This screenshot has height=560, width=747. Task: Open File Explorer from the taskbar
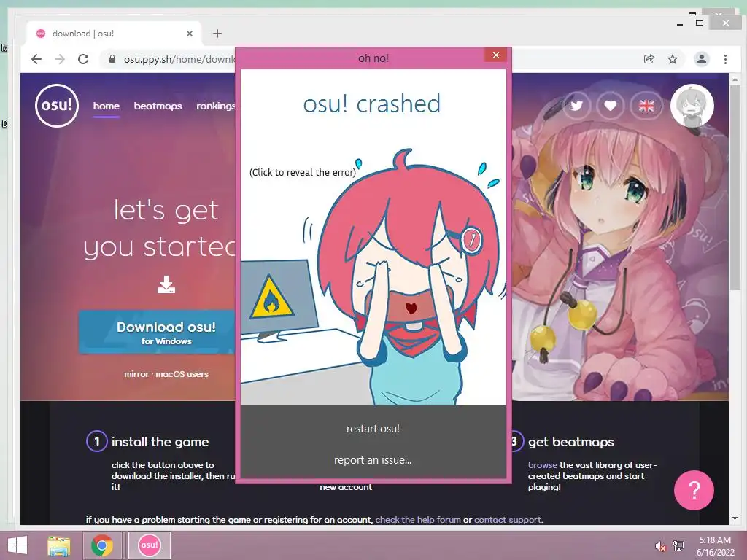tap(59, 545)
